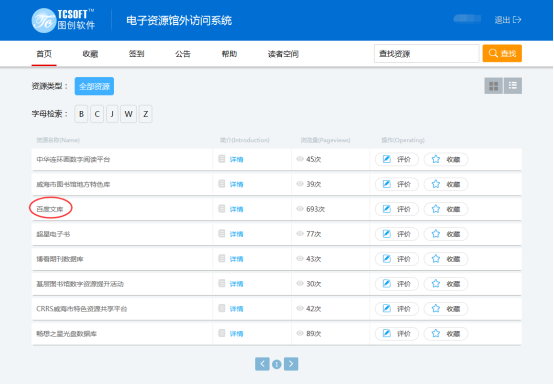View 详情 for the 百度文库 row

[x=236, y=209]
